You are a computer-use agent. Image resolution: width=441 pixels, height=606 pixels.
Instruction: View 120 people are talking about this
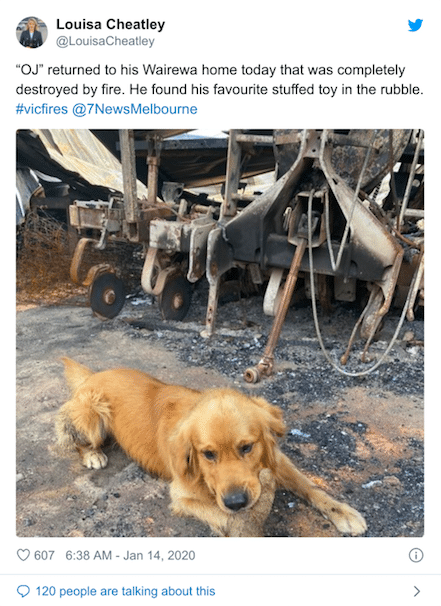pos(125,591)
